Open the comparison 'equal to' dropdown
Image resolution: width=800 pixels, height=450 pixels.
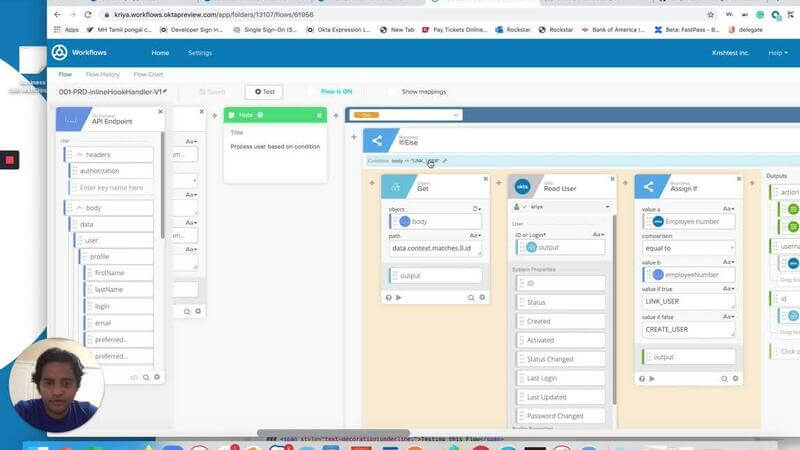[686, 247]
